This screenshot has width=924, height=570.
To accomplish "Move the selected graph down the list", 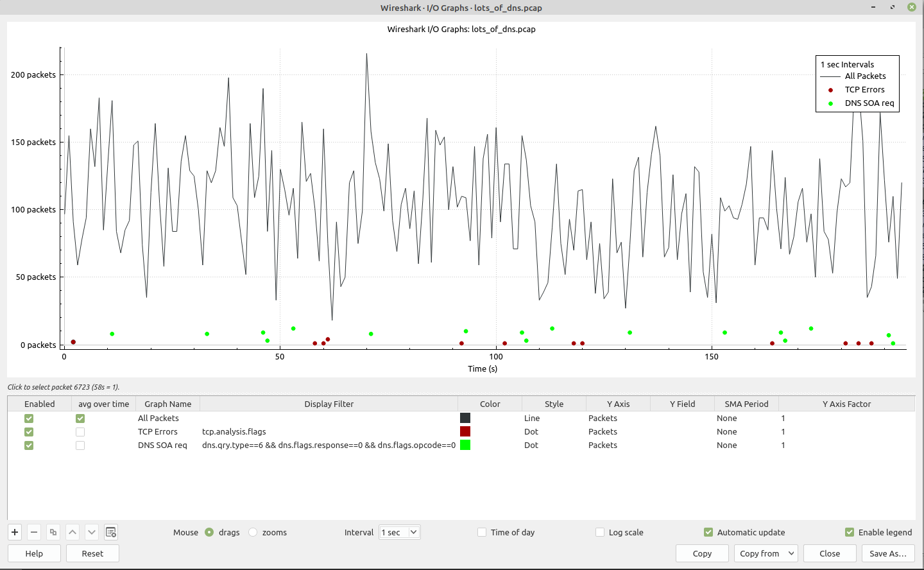I will tap(91, 532).
